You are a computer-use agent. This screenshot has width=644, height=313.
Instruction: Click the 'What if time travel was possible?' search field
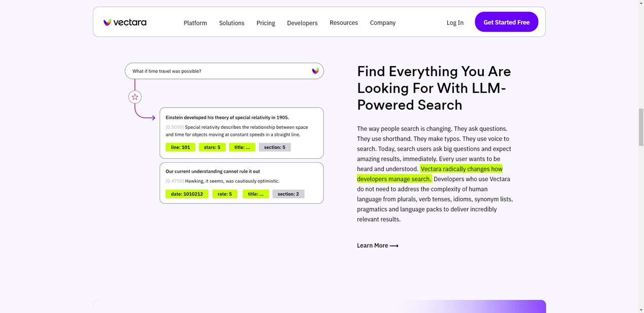(x=224, y=71)
